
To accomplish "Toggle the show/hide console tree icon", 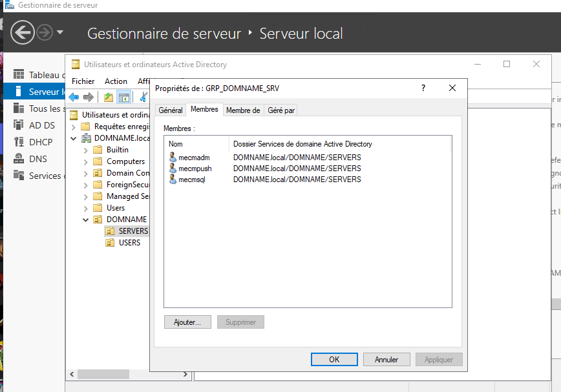I will (123, 98).
